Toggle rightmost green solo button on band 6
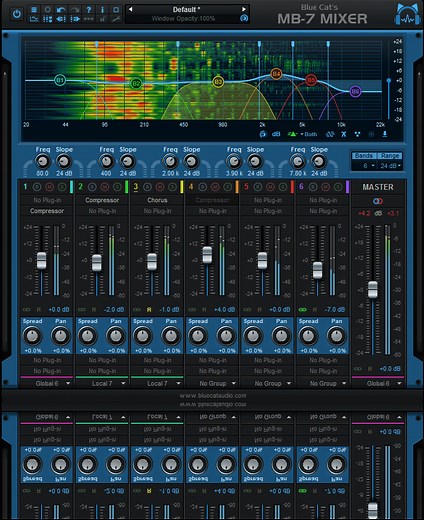 pos(338,187)
